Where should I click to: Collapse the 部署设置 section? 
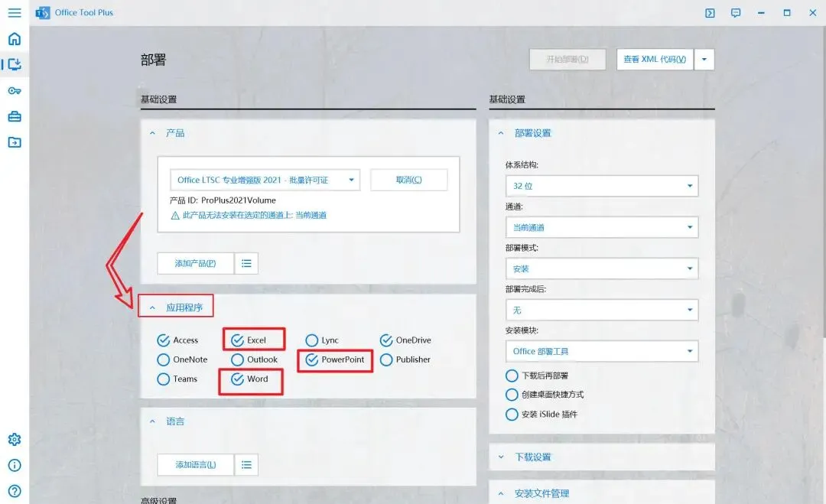501,133
